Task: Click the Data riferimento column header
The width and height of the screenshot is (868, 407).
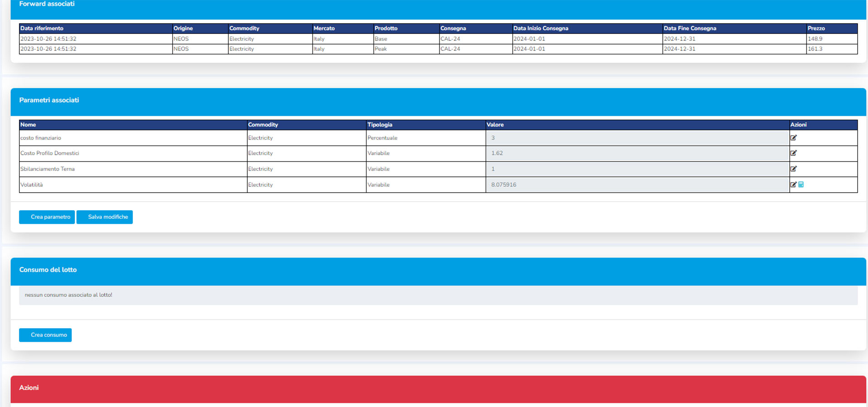Action: tap(42, 28)
